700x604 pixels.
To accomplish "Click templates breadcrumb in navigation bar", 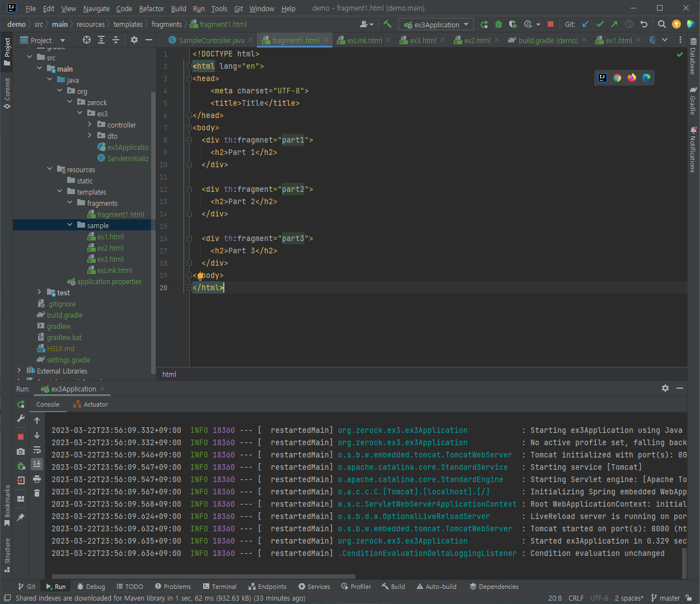I will (128, 24).
